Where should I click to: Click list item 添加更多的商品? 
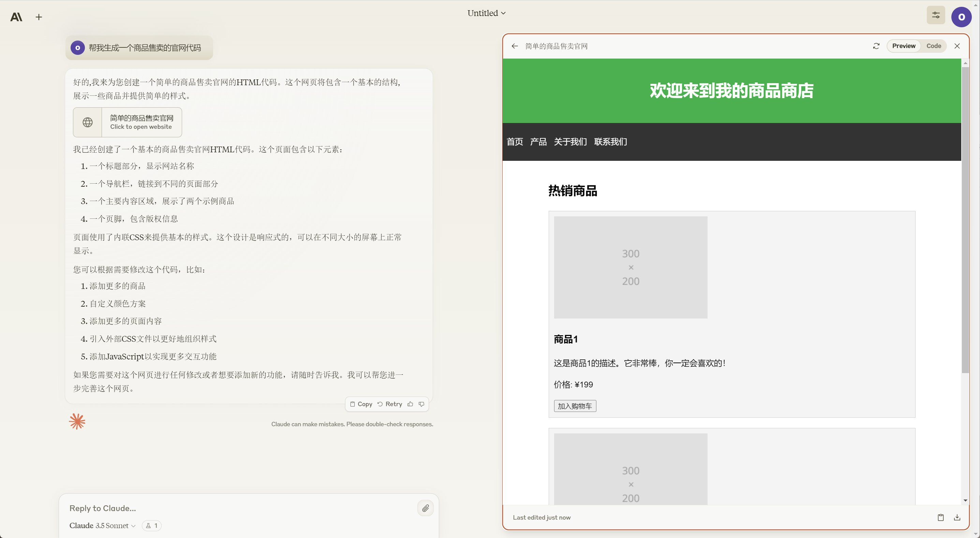117,286
